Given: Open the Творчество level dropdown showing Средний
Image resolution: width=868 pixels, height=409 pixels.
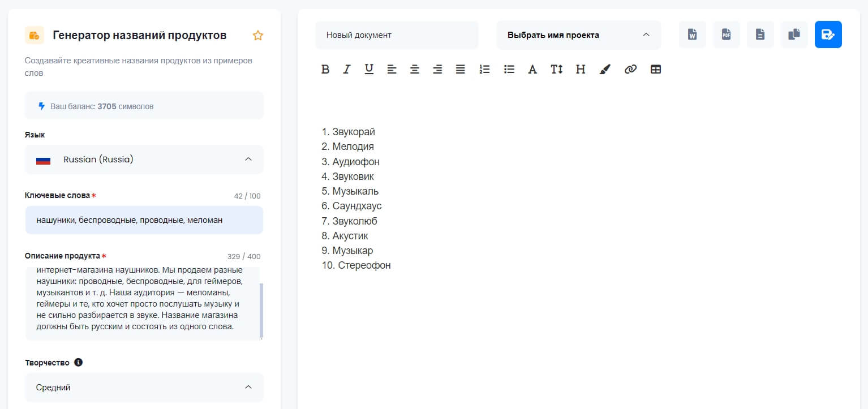Looking at the screenshot, I should tap(144, 388).
